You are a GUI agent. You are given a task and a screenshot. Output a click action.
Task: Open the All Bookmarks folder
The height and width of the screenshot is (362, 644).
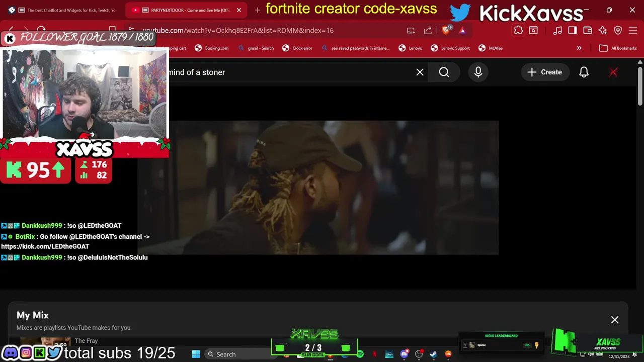coord(618,48)
